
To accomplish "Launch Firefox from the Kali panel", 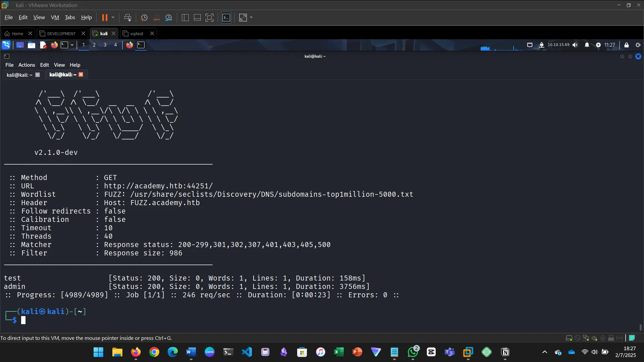I will click(x=54, y=45).
